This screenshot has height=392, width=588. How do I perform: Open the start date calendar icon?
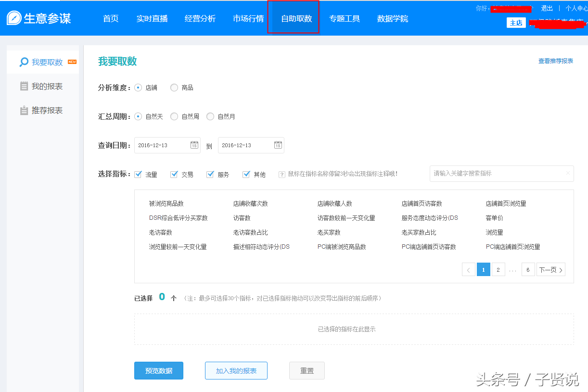point(194,145)
